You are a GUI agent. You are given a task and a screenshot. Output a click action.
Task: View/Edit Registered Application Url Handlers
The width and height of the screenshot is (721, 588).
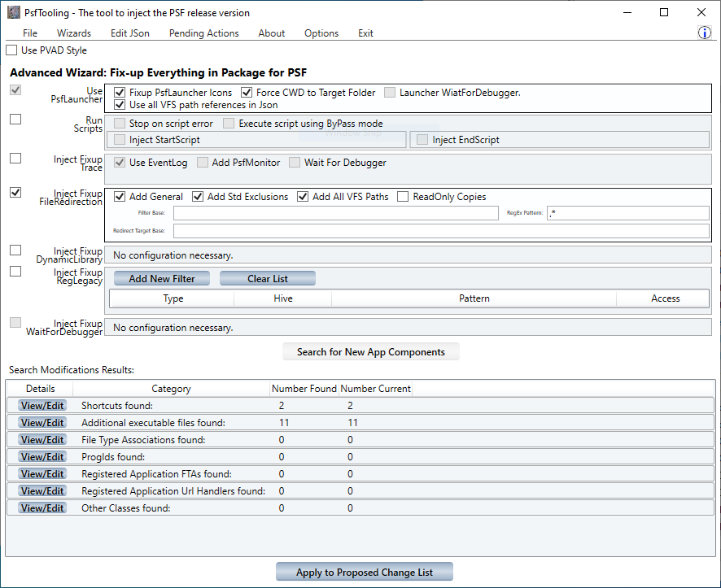tap(42, 491)
